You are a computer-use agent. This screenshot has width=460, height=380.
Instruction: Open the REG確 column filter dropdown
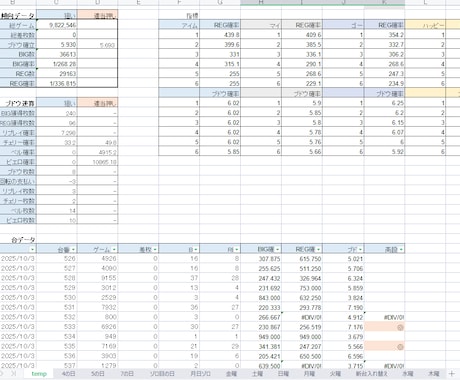319,249
